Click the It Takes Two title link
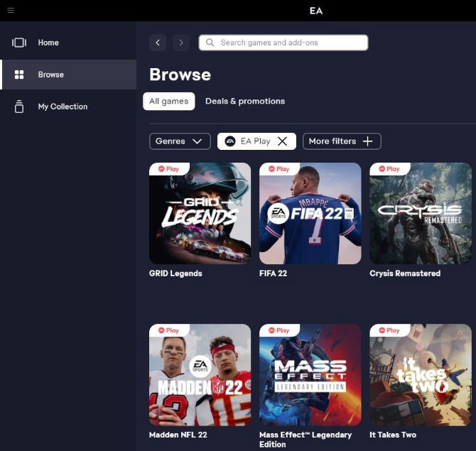476x451 pixels. point(393,435)
